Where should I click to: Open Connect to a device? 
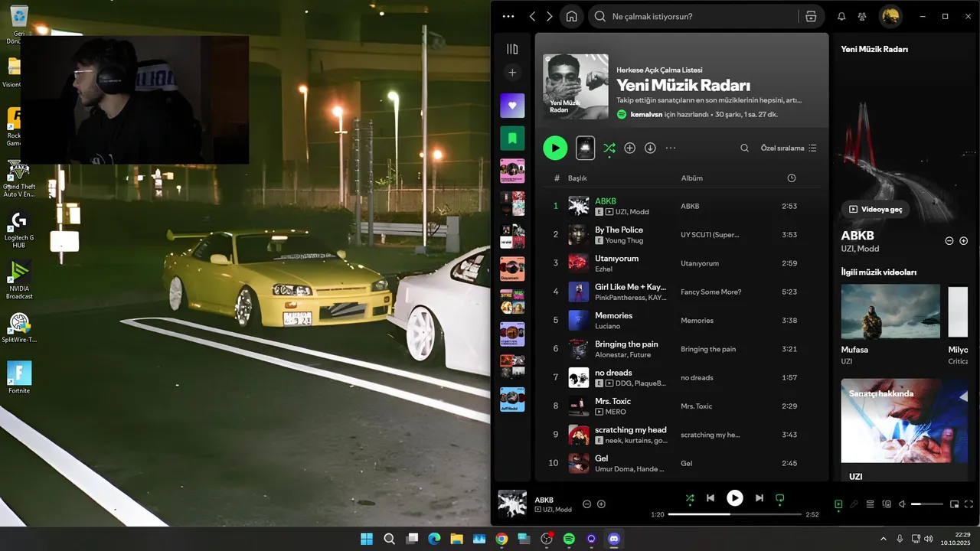point(887,504)
